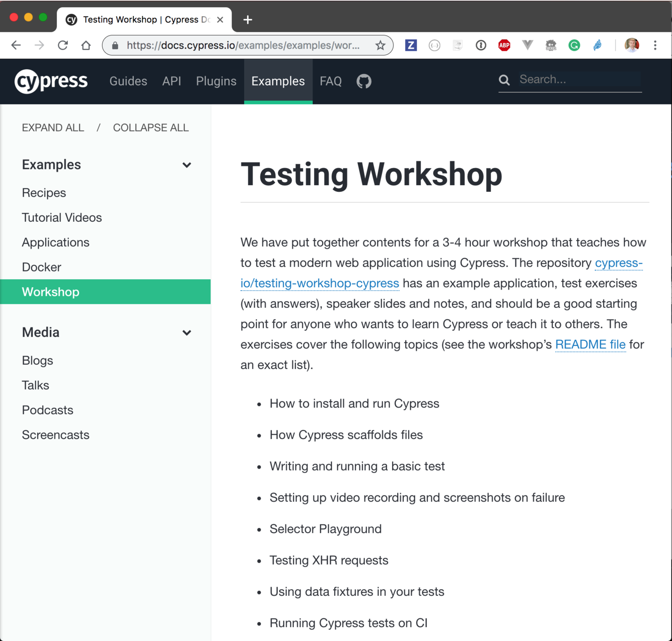Click 'Selector Playground' bullet
The width and height of the screenshot is (672, 641).
326,529
